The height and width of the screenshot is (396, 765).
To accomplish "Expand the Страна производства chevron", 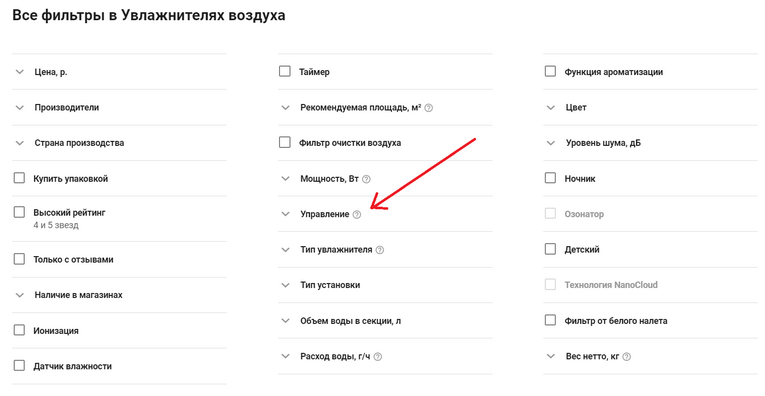I will (x=20, y=143).
